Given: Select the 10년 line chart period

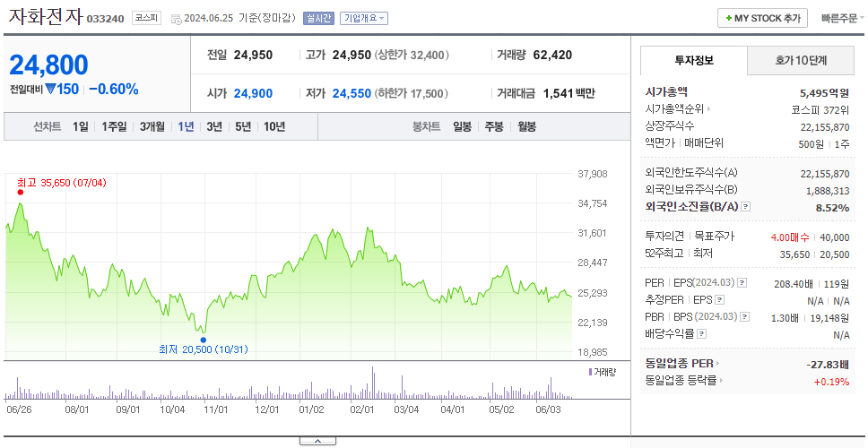Looking at the screenshot, I should click(274, 126).
